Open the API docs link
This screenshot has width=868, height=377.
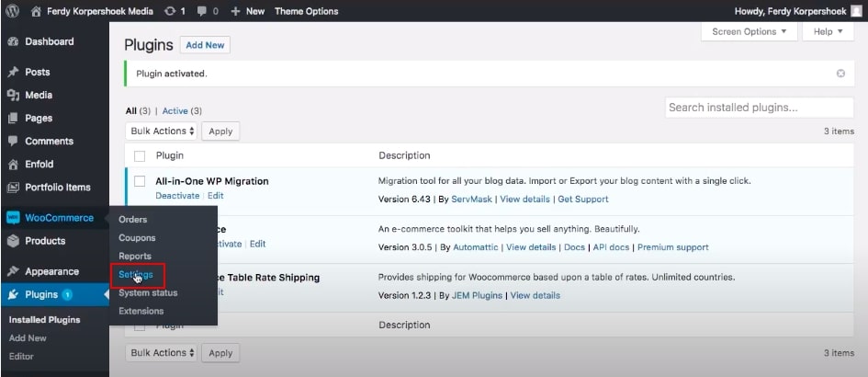[x=611, y=247]
